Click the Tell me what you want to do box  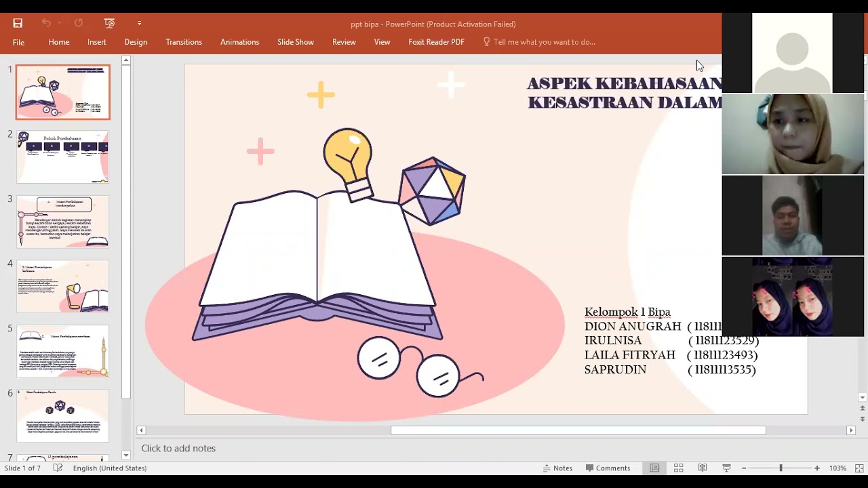544,42
